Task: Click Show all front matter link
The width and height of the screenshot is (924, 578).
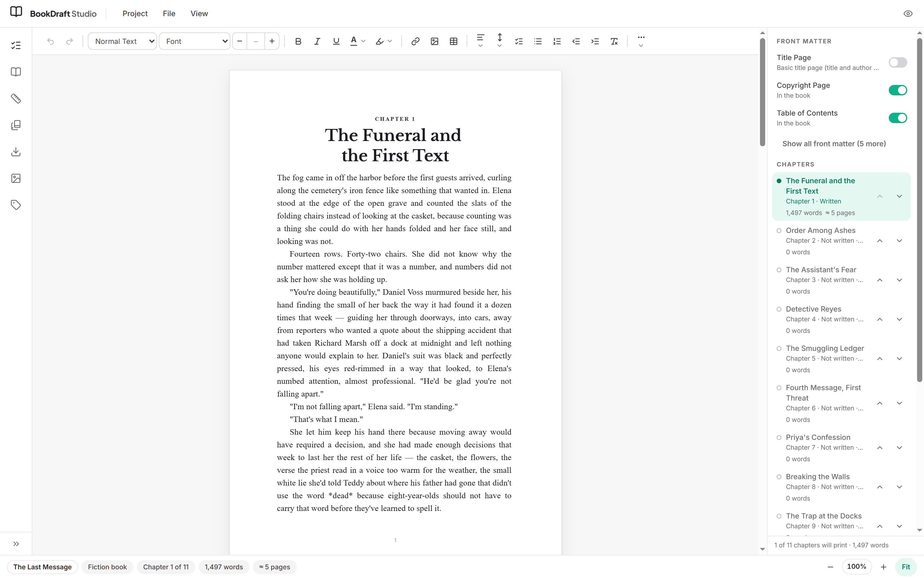Action: pos(834,144)
